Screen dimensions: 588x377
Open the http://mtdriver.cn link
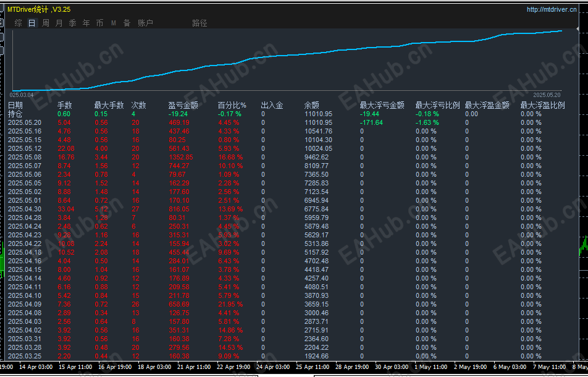552,10
